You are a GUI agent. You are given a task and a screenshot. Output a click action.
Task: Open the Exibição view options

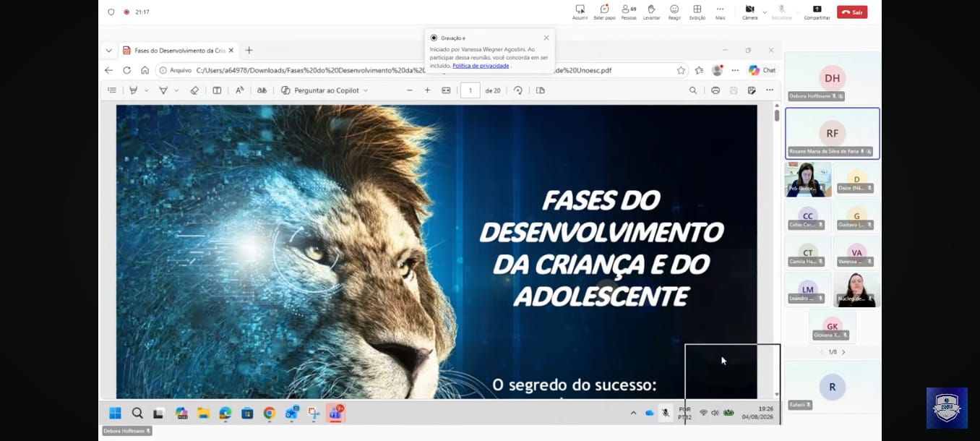pos(697,12)
